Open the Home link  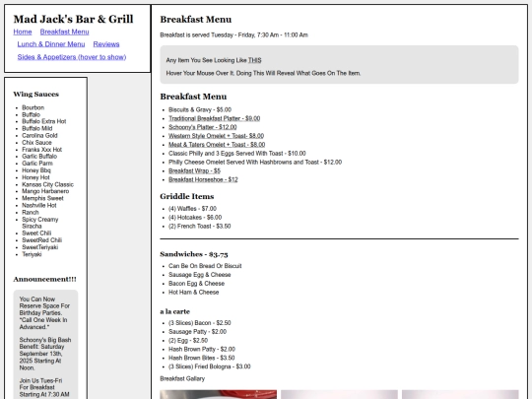tap(23, 32)
